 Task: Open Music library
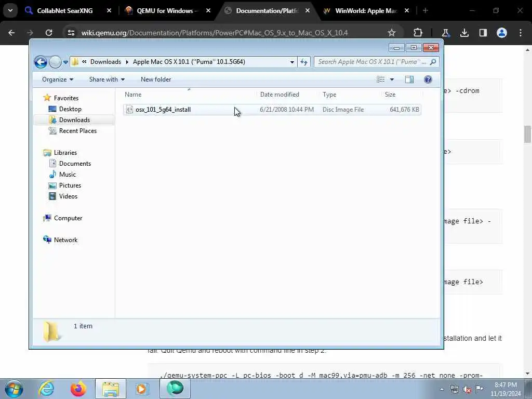click(67, 175)
